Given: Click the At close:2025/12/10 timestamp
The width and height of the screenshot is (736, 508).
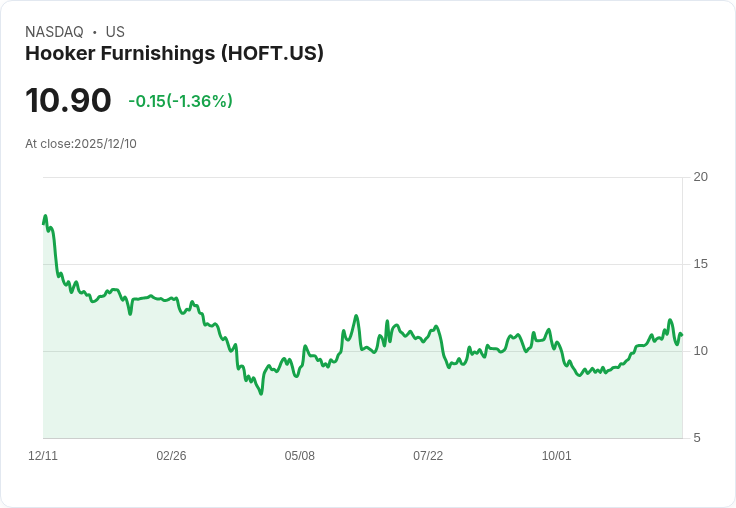Looking at the screenshot, I should pyautogui.click(x=81, y=144).
